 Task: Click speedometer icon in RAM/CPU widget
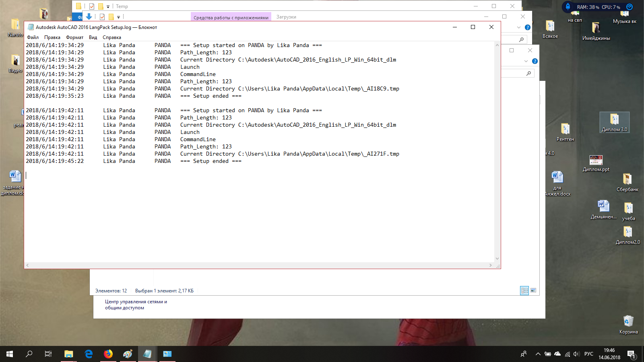coord(630,7)
